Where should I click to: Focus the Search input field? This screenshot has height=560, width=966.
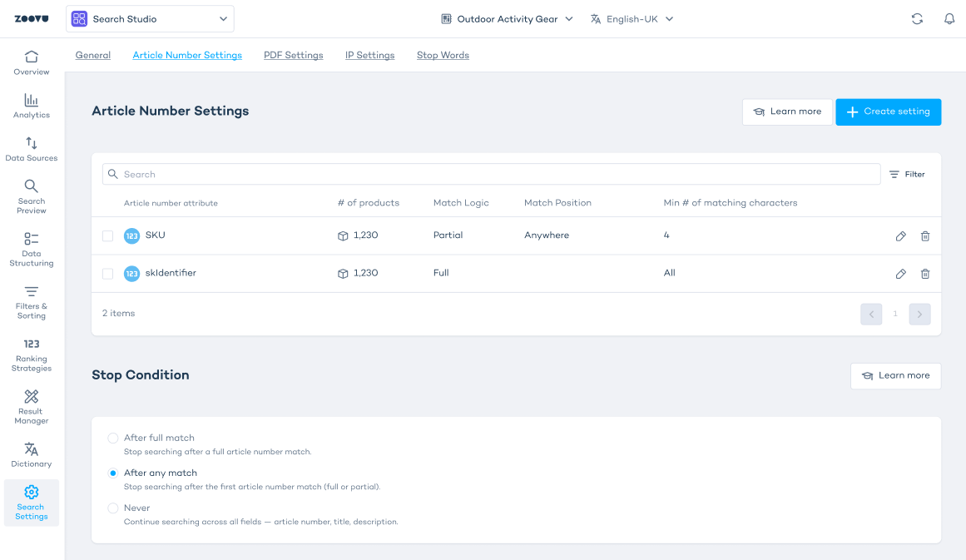(x=491, y=175)
